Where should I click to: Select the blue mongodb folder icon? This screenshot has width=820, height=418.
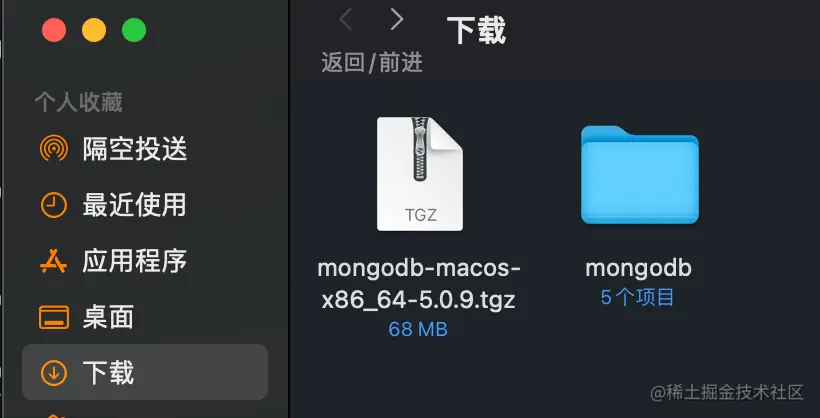pyautogui.click(x=640, y=174)
